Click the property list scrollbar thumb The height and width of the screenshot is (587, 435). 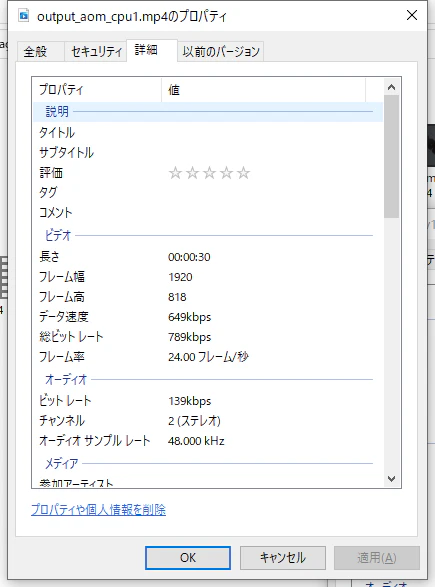pyautogui.click(x=392, y=156)
